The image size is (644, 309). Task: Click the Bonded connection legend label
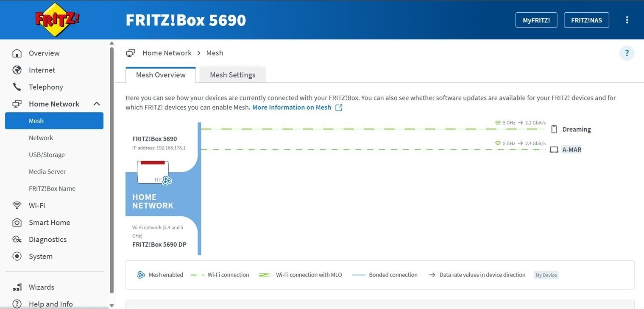pyautogui.click(x=393, y=275)
